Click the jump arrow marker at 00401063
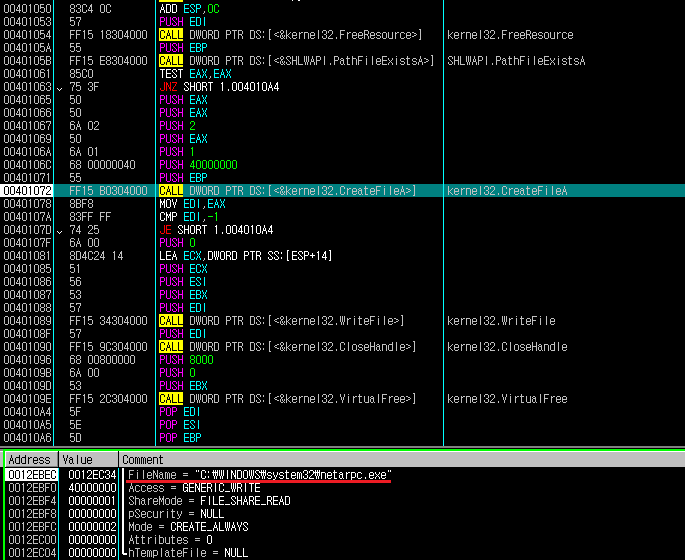 coord(60,88)
